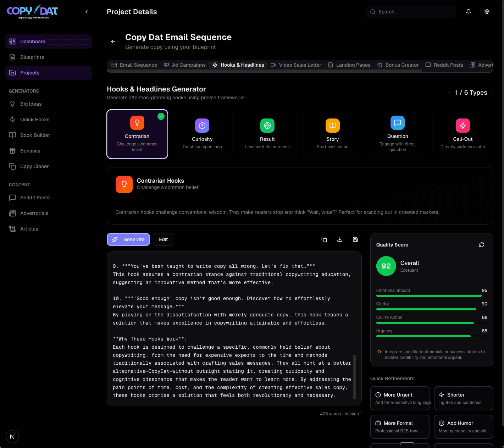Download the generated copy

pos(339,239)
